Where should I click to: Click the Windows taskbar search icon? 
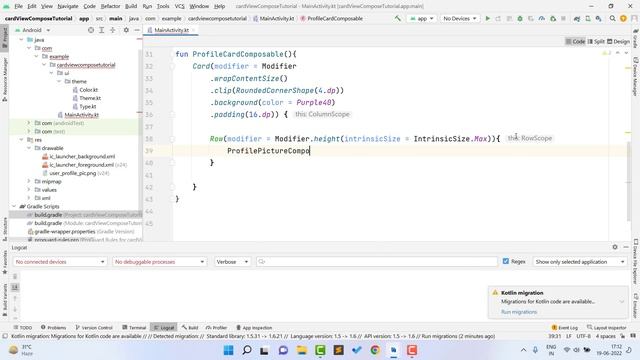(247, 350)
